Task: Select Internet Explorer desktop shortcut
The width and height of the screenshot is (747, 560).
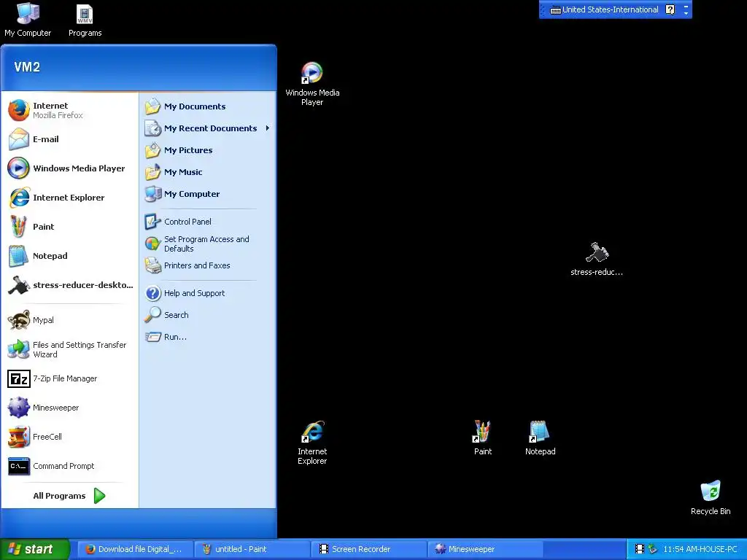Action: (x=312, y=443)
